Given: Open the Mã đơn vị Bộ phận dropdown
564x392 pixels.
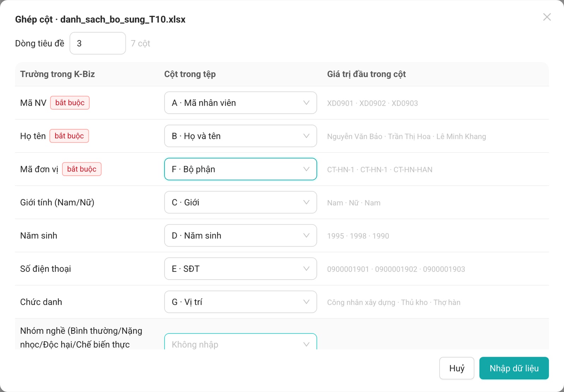Looking at the screenshot, I should point(240,169).
